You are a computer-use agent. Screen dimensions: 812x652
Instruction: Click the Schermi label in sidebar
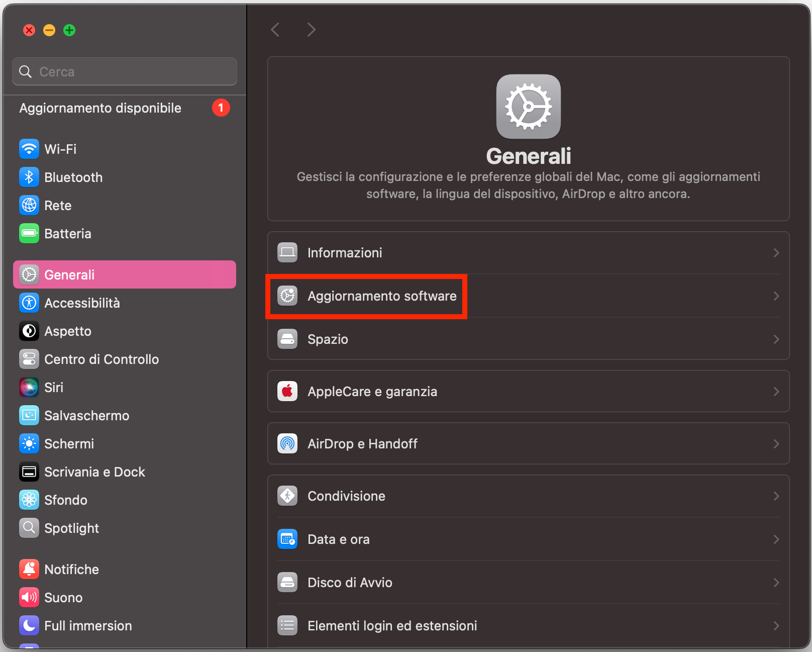[x=69, y=444]
